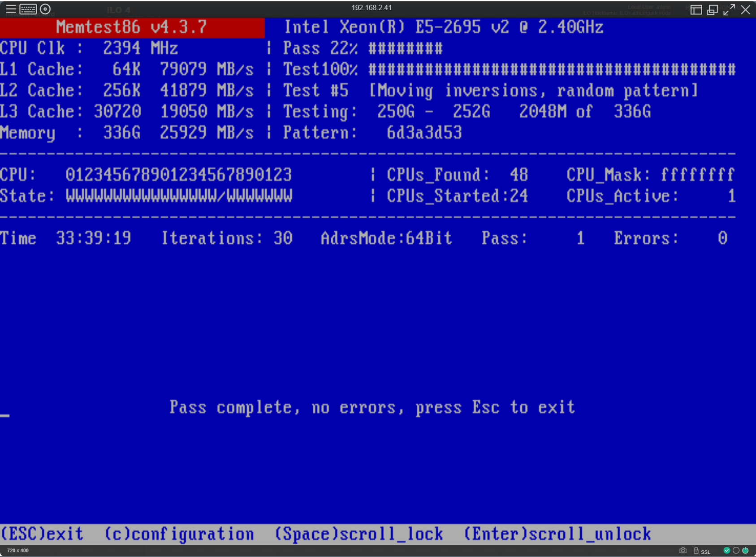This screenshot has height=557, width=756.
Task: Click the Time 33:39:19 readout
Action: [x=65, y=238]
